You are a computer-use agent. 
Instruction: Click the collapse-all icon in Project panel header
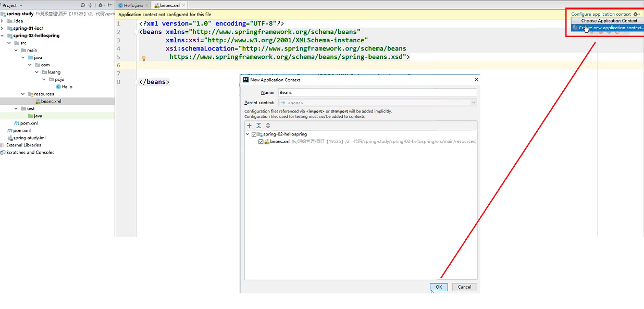coord(90,5)
